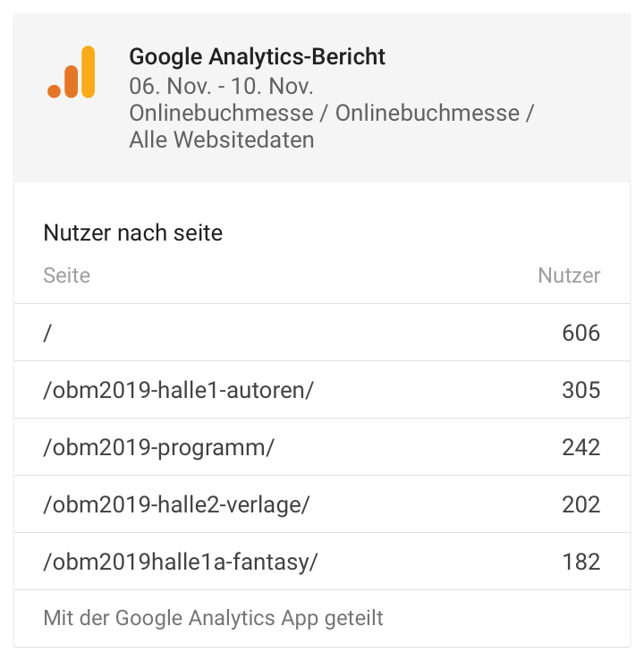Open the /obm2019-halle1-autoren/ page row
Viewport: 644px width, 660px height.
click(x=322, y=390)
